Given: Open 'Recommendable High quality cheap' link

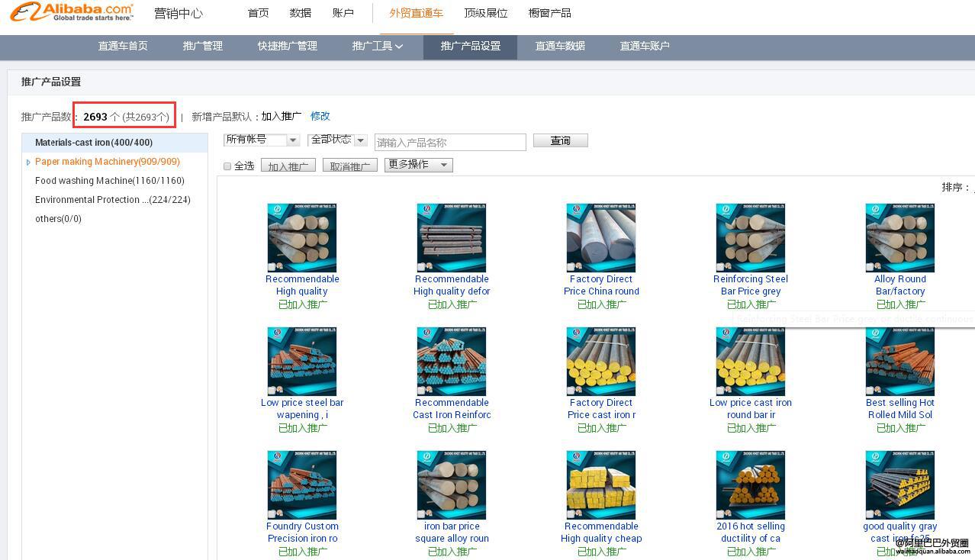Looking at the screenshot, I should pos(601,533).
